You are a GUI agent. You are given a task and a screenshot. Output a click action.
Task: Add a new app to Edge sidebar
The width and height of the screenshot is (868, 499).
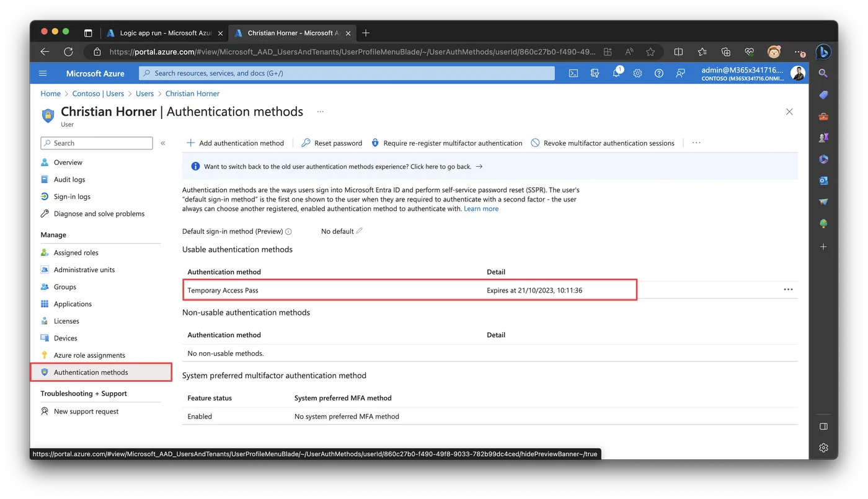tap(823, 247)
